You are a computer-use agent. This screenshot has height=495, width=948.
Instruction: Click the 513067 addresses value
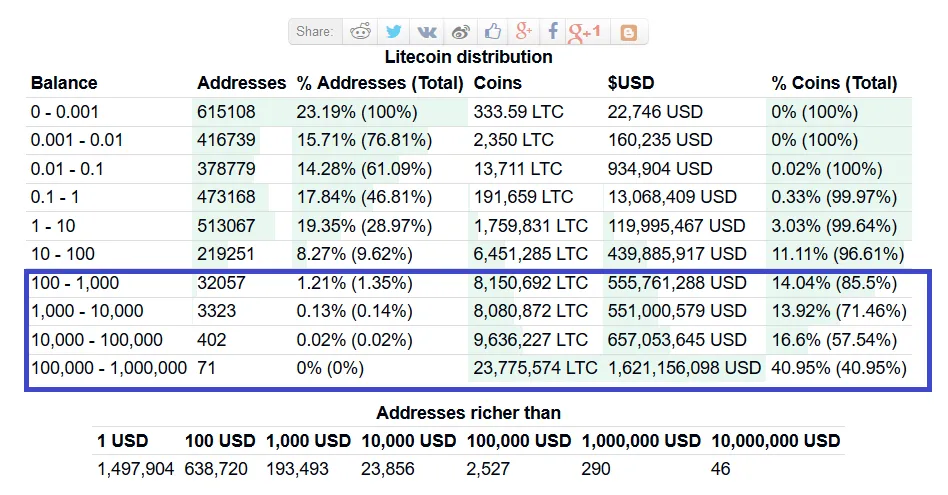pos(226,225)
